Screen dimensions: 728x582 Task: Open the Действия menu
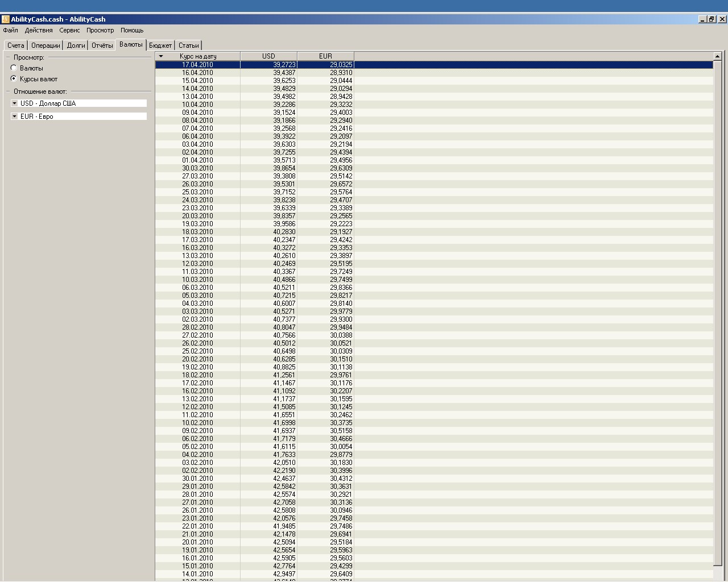39,31
